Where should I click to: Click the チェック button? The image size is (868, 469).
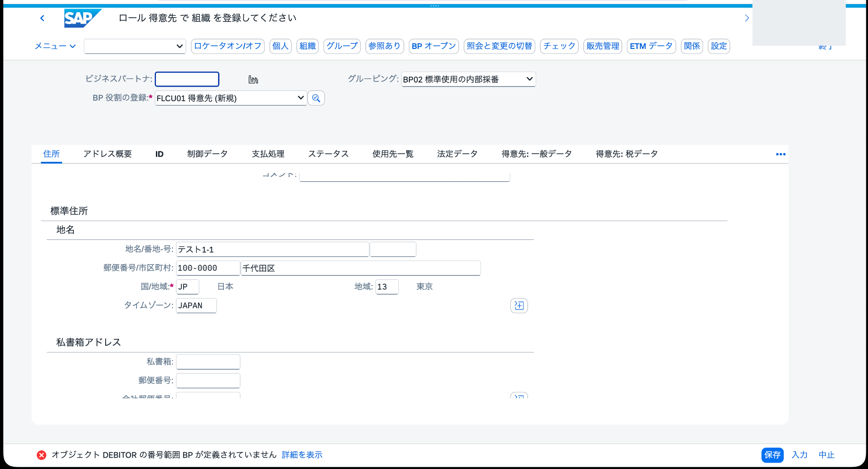(559, 46)
